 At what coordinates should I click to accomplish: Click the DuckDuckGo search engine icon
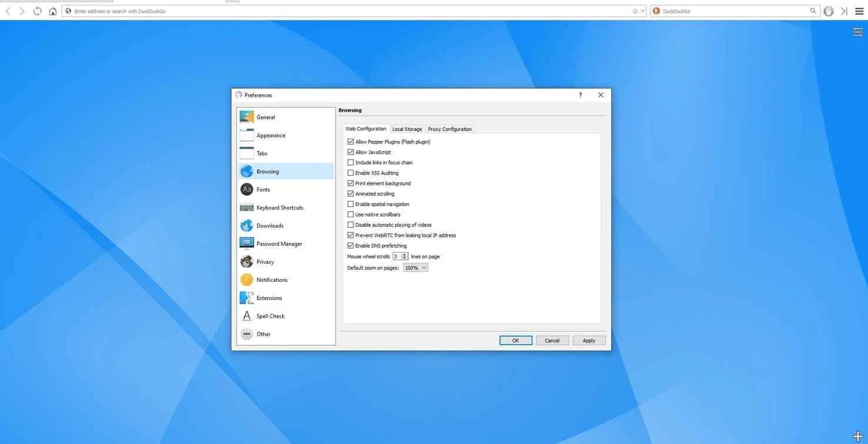point(656,11)
